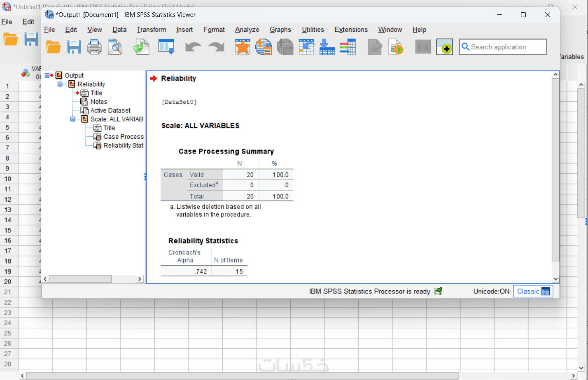Click the Export icon with the green arrow
The width and height of the screenshot is (588, 380).
pyautogui.click(x=141, y=47)
